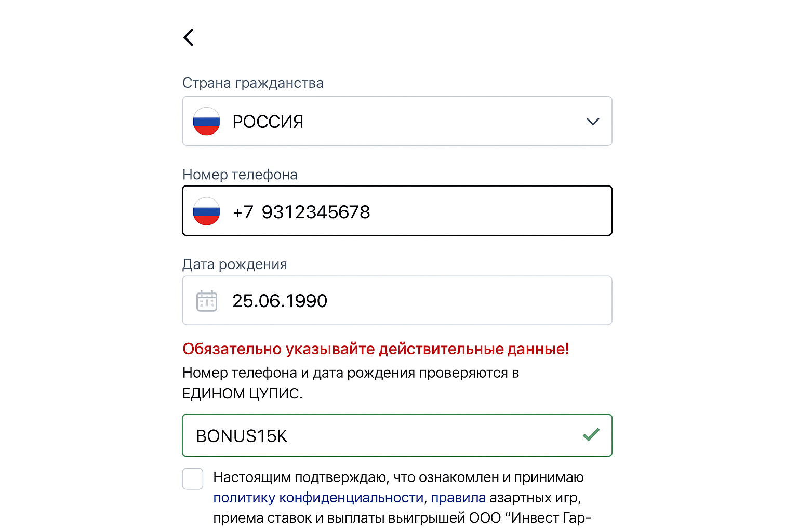The height and width of the screenshot is (532, 798).
Task: Check the box confirming privacy policy acceptance
Action: tap(192, 478)
